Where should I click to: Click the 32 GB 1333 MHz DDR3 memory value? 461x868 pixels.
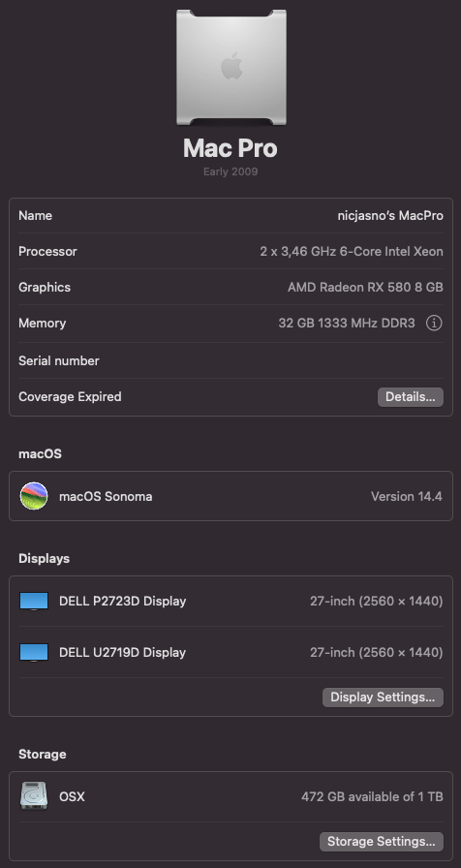(347, 324)
